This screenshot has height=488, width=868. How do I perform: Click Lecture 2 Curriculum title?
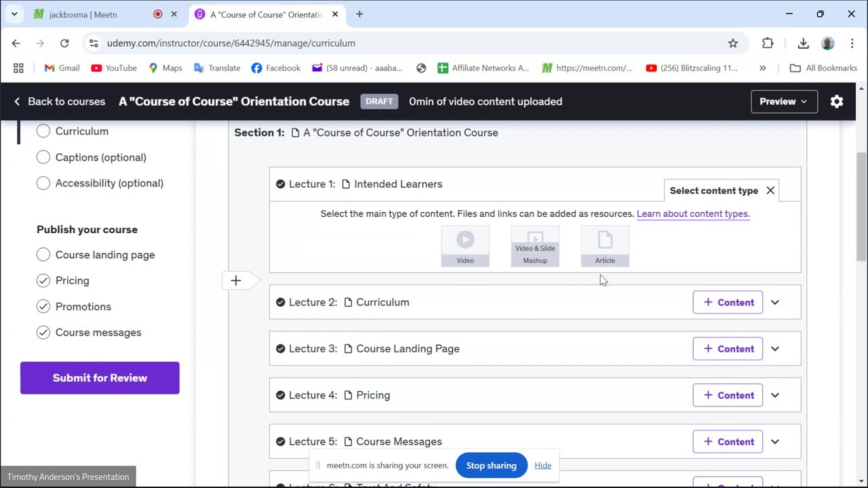click(x=382, y=302)
